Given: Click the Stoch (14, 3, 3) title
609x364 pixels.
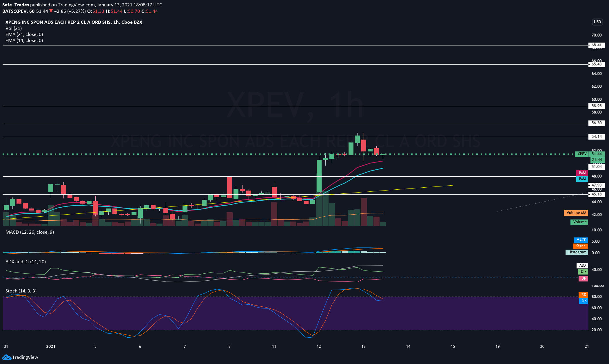Looking at the screenshot, I should pyautogui.click(x=21, y=291).
